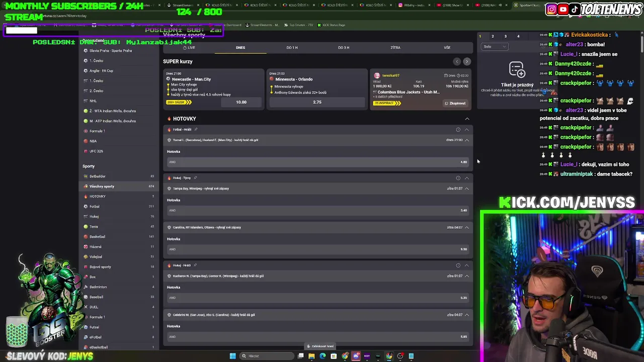Collapse the Hokej - Týmy group

[x=467, y=177]
